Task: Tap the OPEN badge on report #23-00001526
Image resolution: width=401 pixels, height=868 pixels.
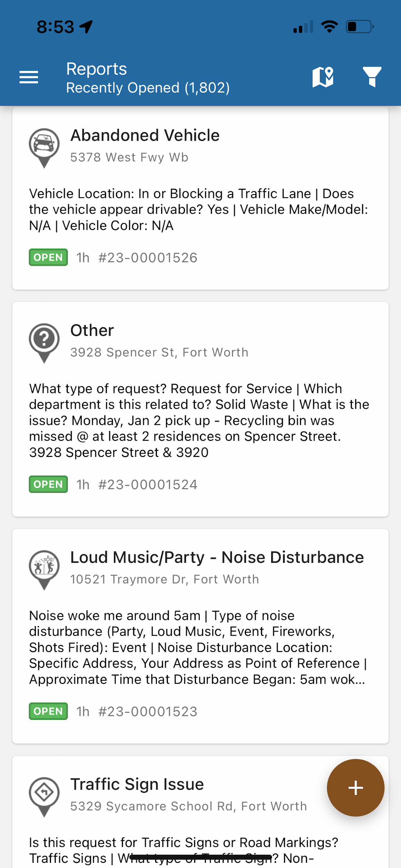Action: click(x=48, y=257)
